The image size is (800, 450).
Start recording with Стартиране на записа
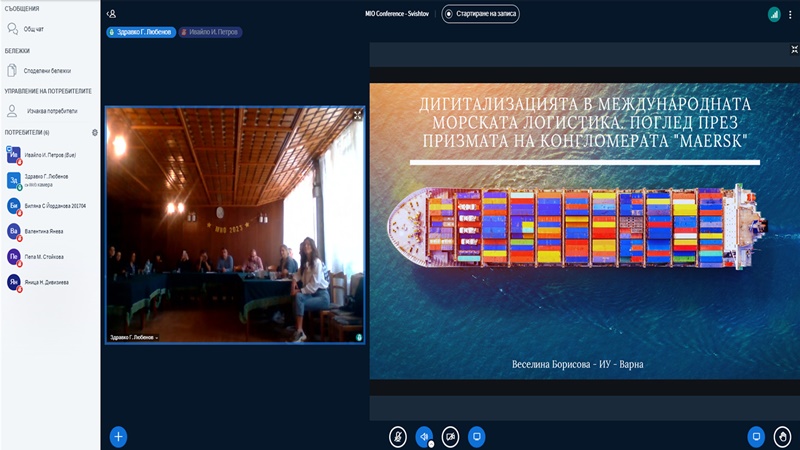tap(480, 14)
